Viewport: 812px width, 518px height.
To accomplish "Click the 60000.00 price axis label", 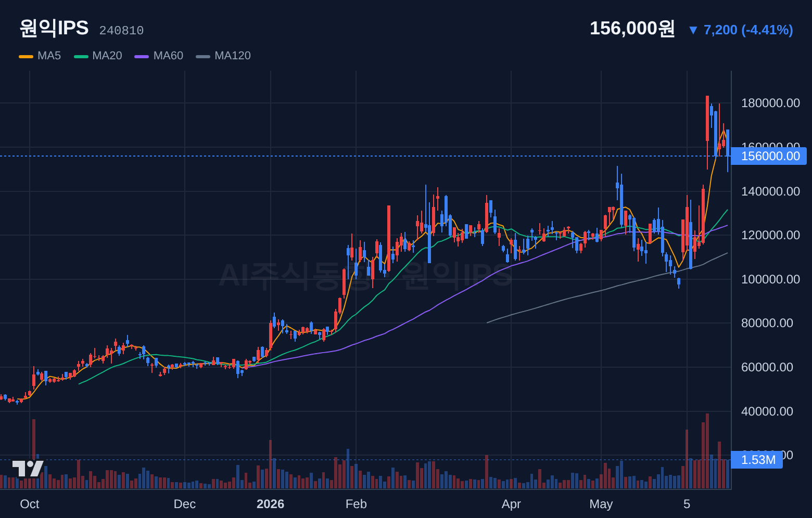I will [767, 367].
